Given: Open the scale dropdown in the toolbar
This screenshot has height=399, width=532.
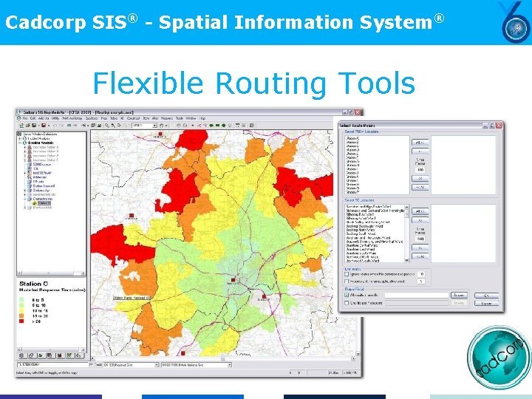Looking at the screenshot, I should coord(154,126).
